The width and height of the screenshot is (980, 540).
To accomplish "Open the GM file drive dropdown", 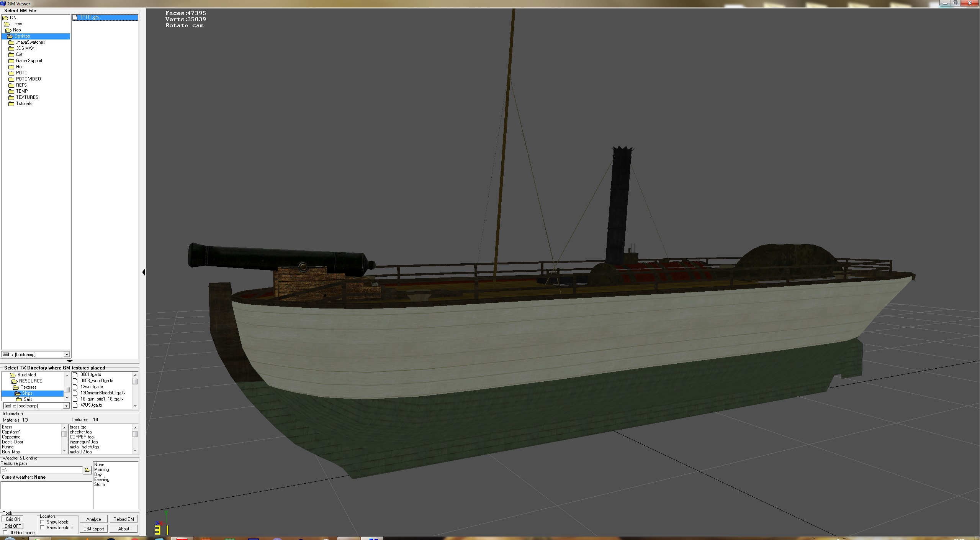I will (x=67, y=355).
